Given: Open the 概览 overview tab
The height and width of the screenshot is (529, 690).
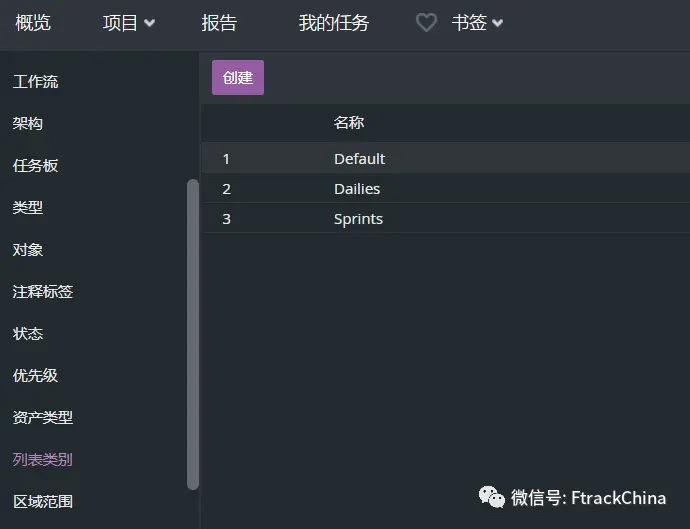Looking at the screenshot, I should coord(33,22).
